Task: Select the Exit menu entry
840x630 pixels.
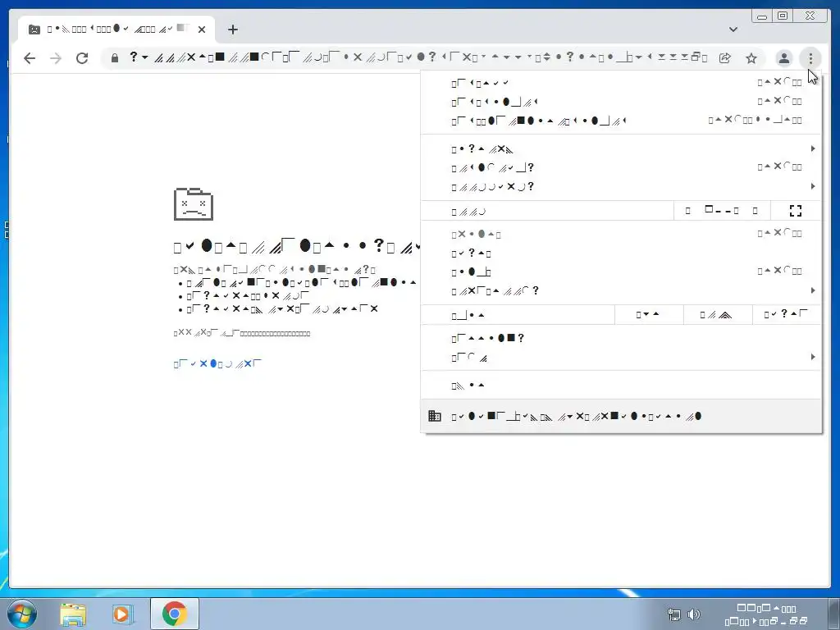Action: tap(621, 386)
